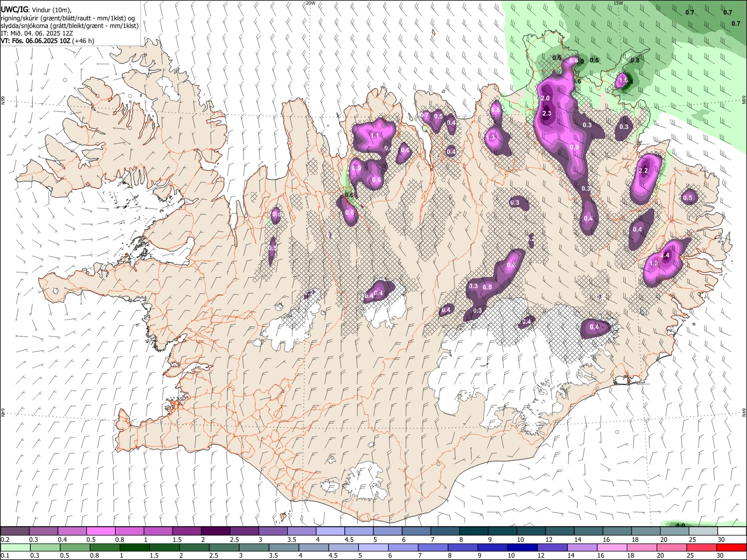
Task: Click the '20W' longitude label
Action: [x=310, y=3]
